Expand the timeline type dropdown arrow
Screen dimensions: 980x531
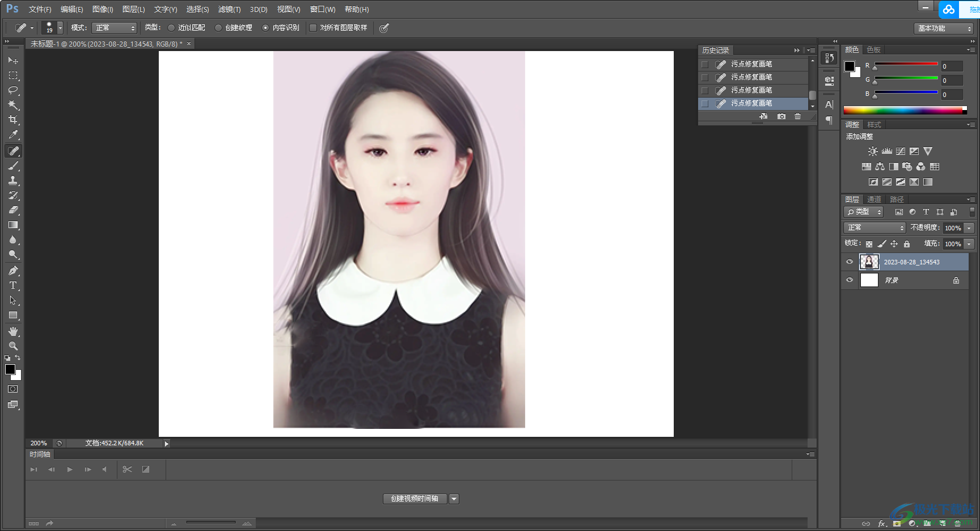coord(454,499)
